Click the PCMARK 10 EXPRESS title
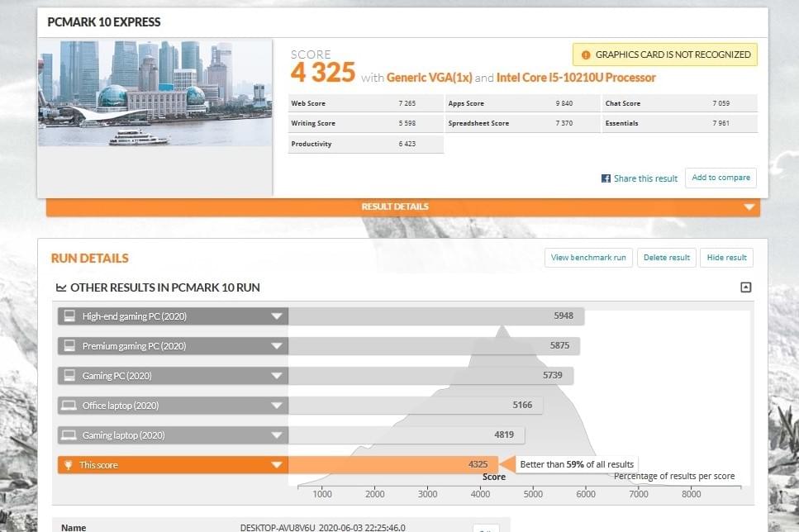Screen dimensions: 799x532 104,22
